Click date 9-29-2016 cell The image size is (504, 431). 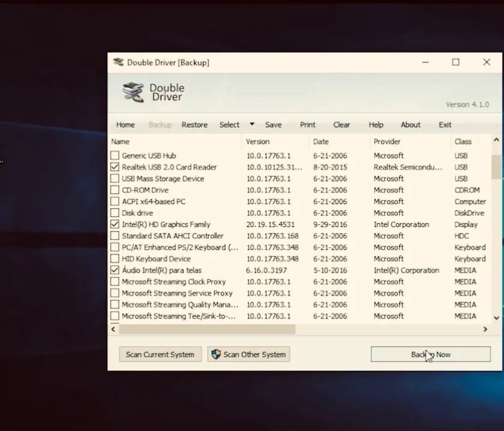point(330,225)
